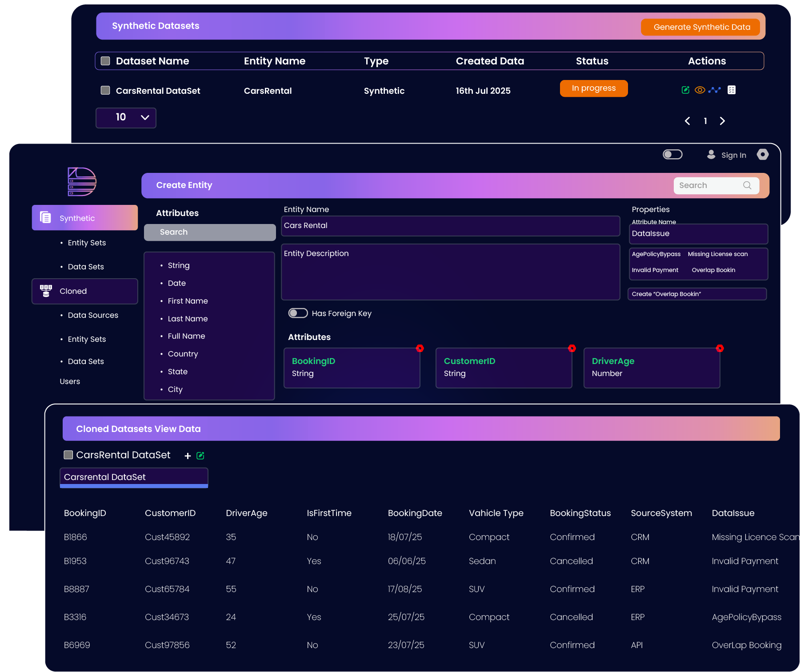This screenshot has height=672, width=800.
Task: Click the magnifier icon in Create Entity search
Action: coord(747,185)
